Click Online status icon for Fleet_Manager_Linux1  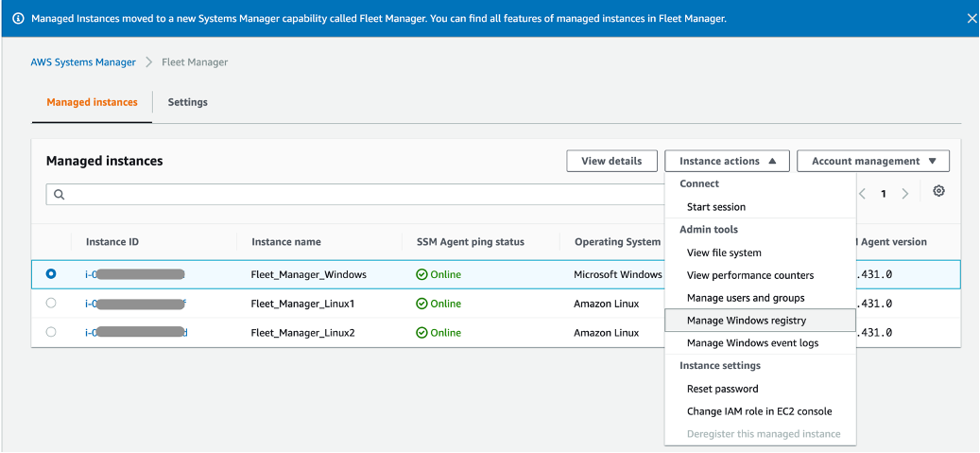tap(421, 304)
